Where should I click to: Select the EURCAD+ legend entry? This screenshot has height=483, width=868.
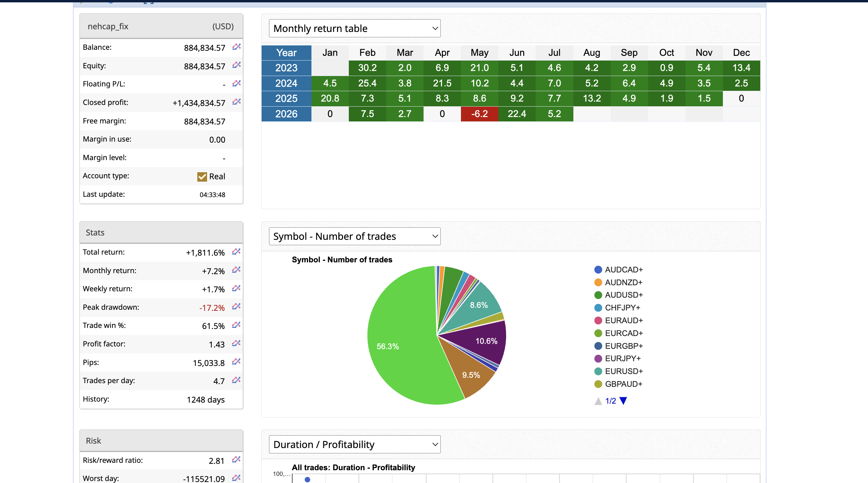[619, 333]
